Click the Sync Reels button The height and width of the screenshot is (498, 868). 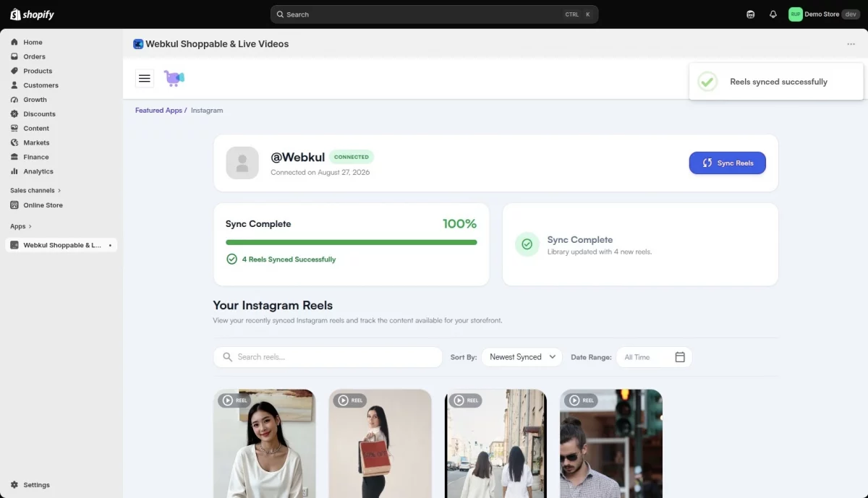pos(727,163)
